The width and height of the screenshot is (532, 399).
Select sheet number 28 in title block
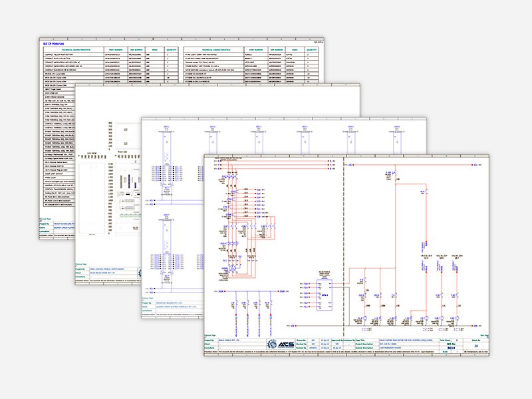(x=475, y=346)
